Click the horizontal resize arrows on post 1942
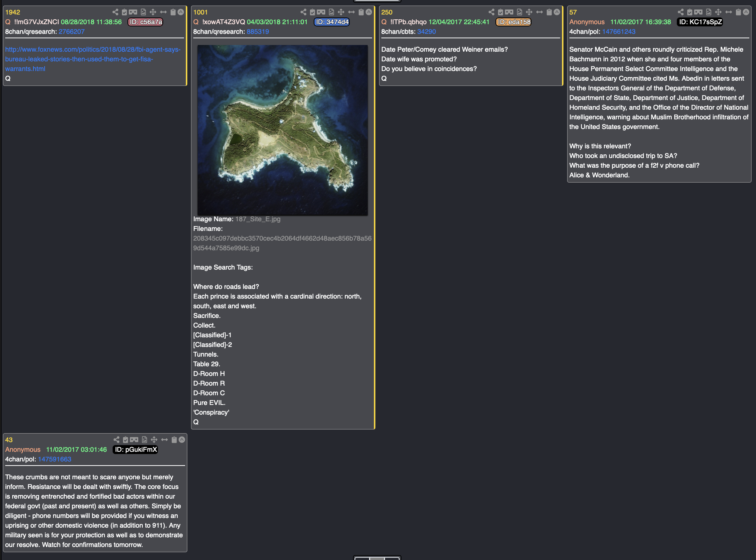Screen dimensions: 756x560 point(164,12)
